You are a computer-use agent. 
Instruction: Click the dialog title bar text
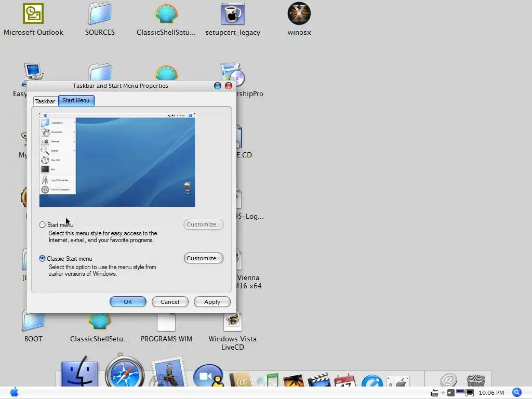pos(121,86)
